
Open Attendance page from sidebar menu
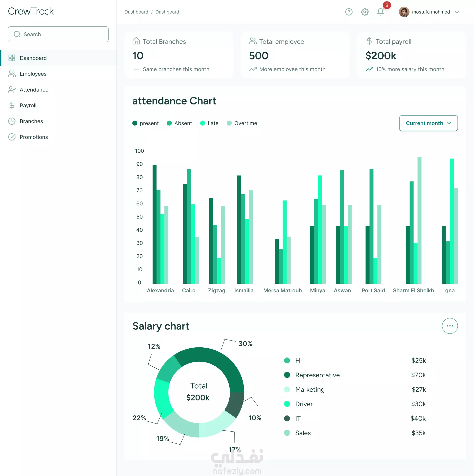pos(34,90)
